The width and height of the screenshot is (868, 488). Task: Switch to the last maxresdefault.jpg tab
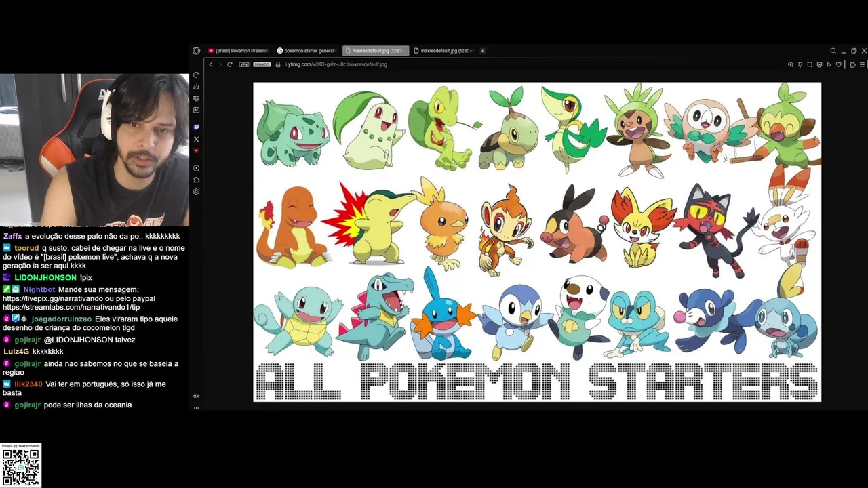pos(443,51)
